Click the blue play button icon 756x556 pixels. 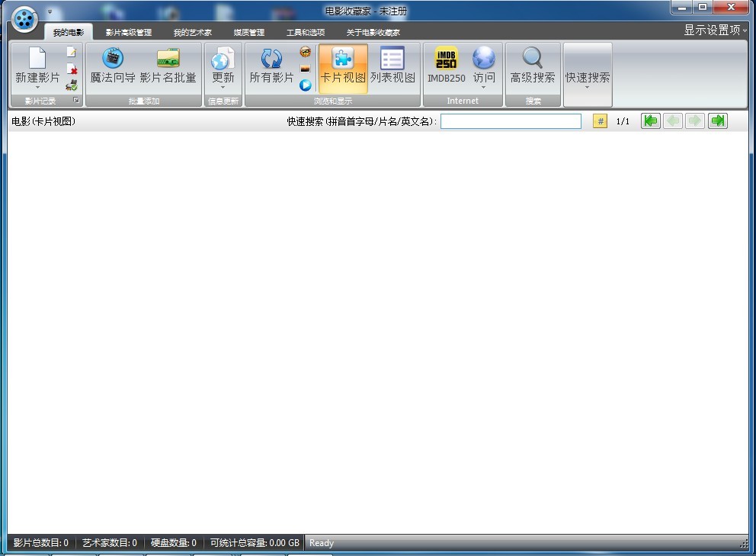point(306,85)
